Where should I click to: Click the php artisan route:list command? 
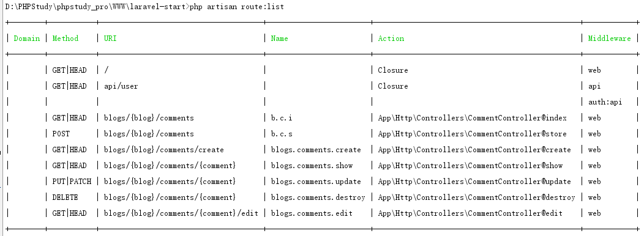(236, 7)
